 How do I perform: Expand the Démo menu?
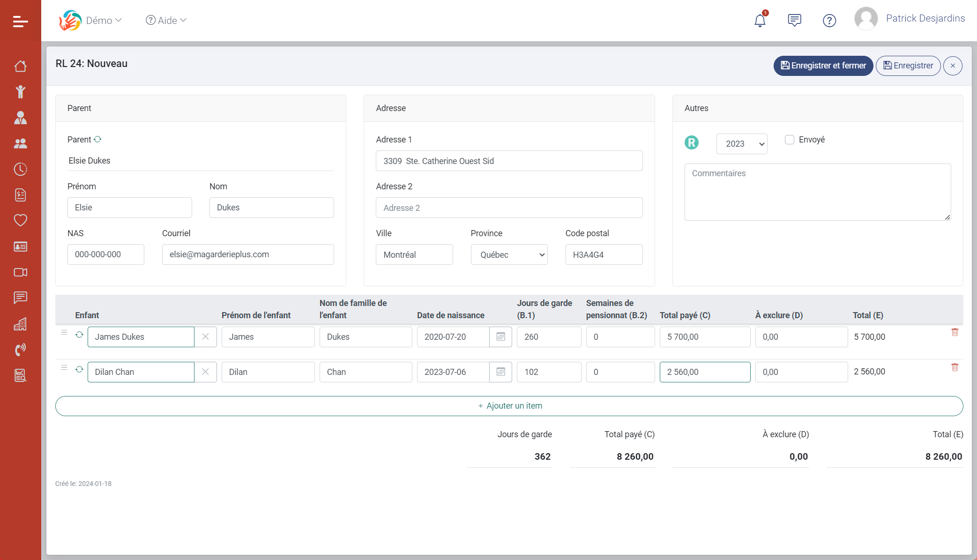pos(104,21)
